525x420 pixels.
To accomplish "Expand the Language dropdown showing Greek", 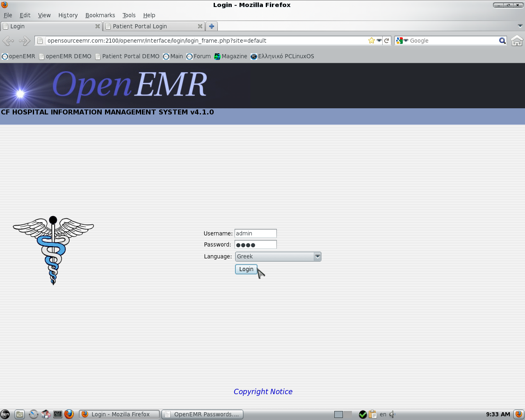I will coord(278,256).
